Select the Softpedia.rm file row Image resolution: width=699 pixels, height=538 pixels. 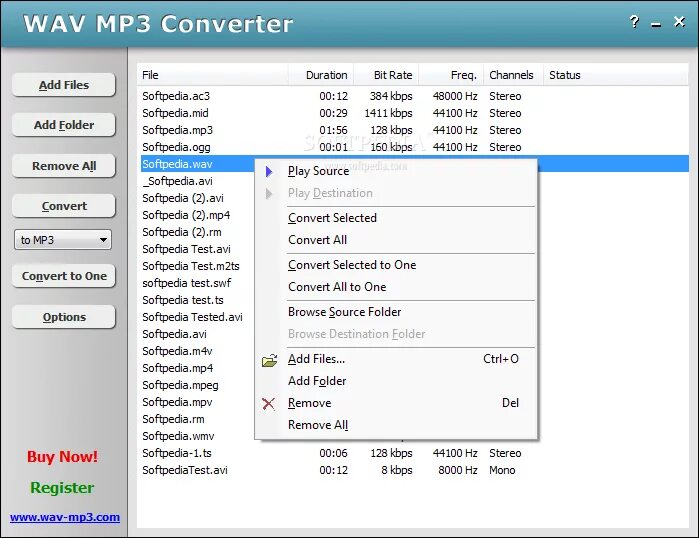[173, 419]
